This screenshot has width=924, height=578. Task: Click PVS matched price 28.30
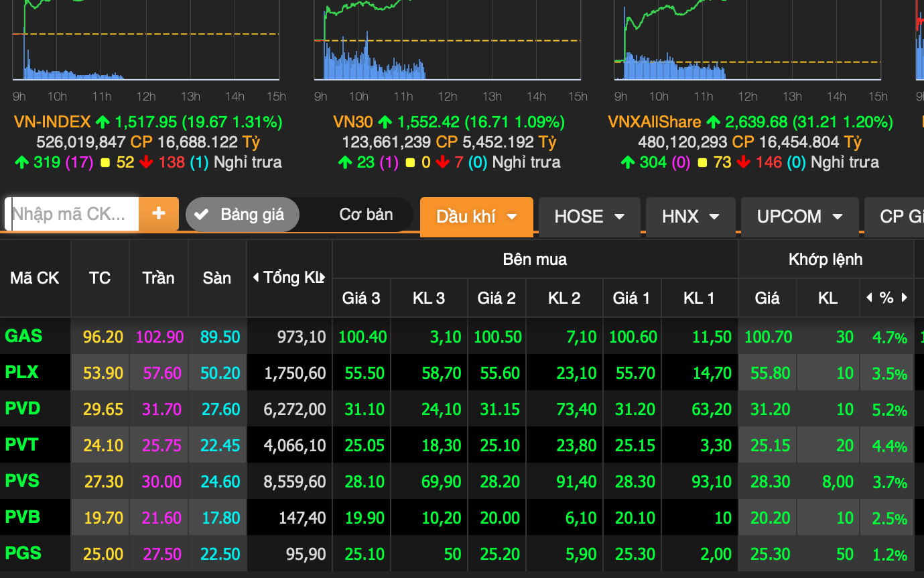coord(771,481)
